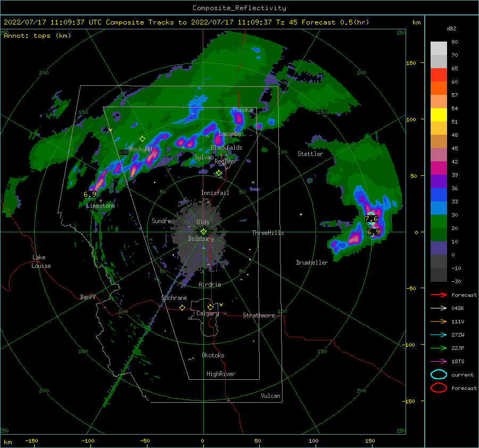
Task: Click the Airdrie city label
Action: (x=210, y=284)
